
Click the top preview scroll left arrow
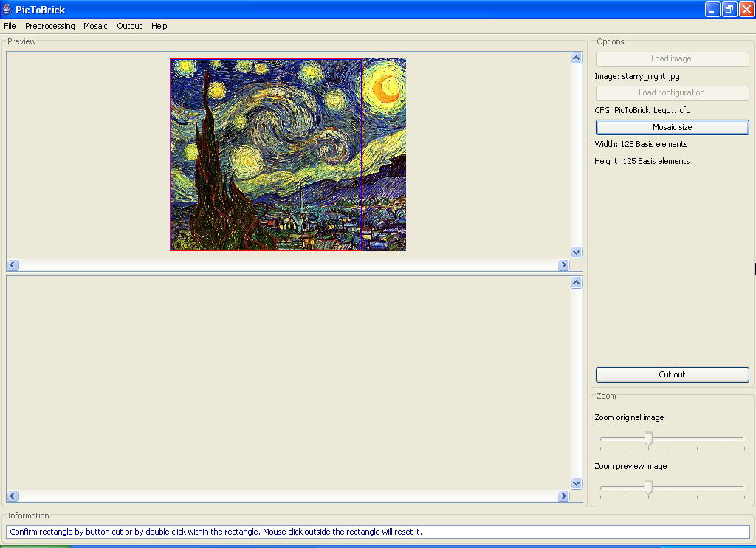point(13,265)
